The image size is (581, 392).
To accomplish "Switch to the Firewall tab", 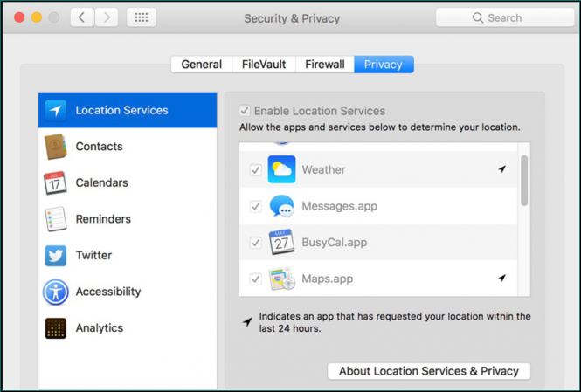I will click(324, 65).
